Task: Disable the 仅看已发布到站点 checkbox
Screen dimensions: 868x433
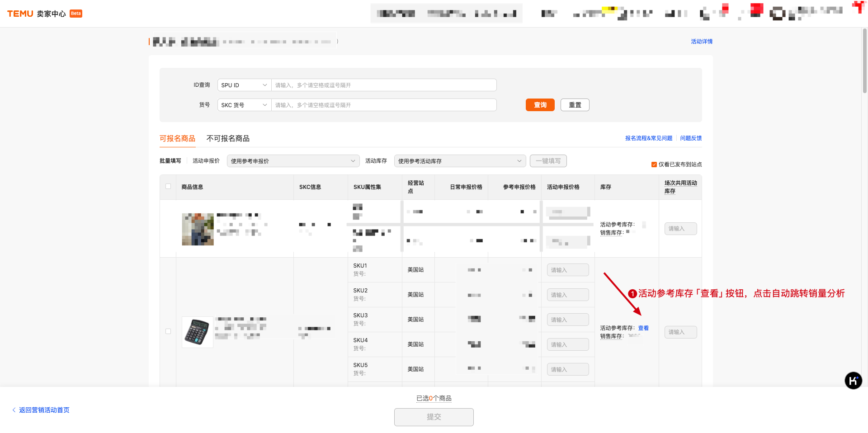Action: tap(654, 165)
